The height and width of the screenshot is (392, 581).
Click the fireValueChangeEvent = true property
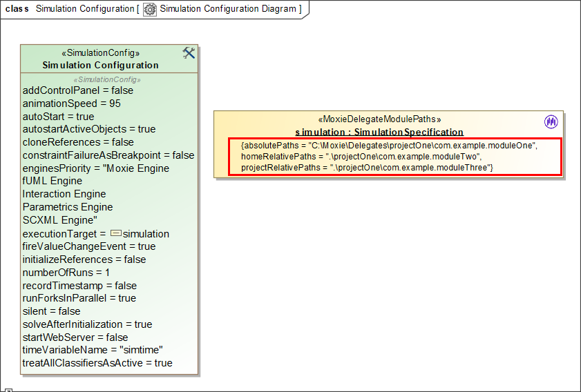(x=89, y=246)
